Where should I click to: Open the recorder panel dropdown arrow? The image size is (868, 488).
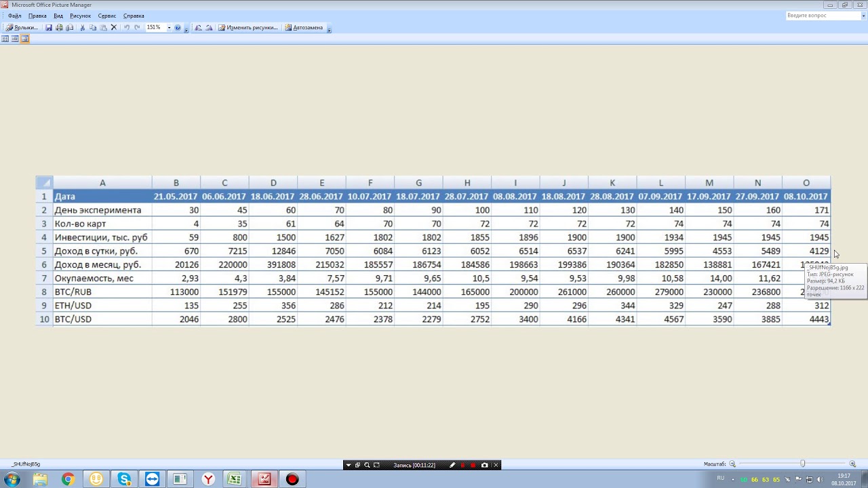point(349,465)
